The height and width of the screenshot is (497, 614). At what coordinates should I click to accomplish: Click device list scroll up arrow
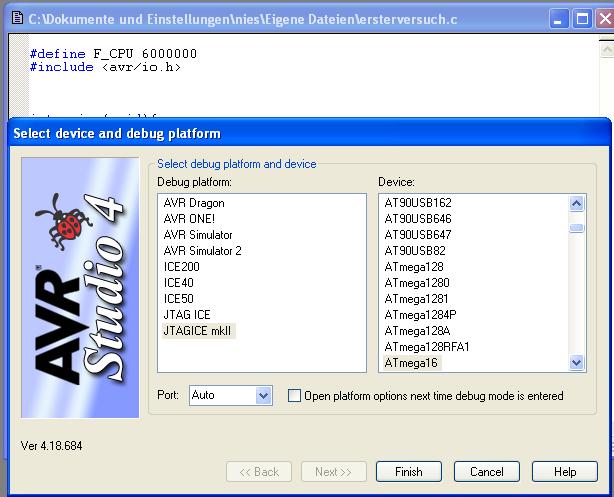pyautogui.click(x=576, y=203)
